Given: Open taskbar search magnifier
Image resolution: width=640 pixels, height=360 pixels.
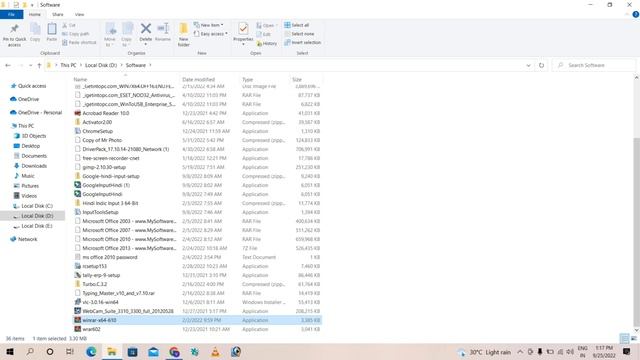Looking at the screenshot, I should [30, 351].
